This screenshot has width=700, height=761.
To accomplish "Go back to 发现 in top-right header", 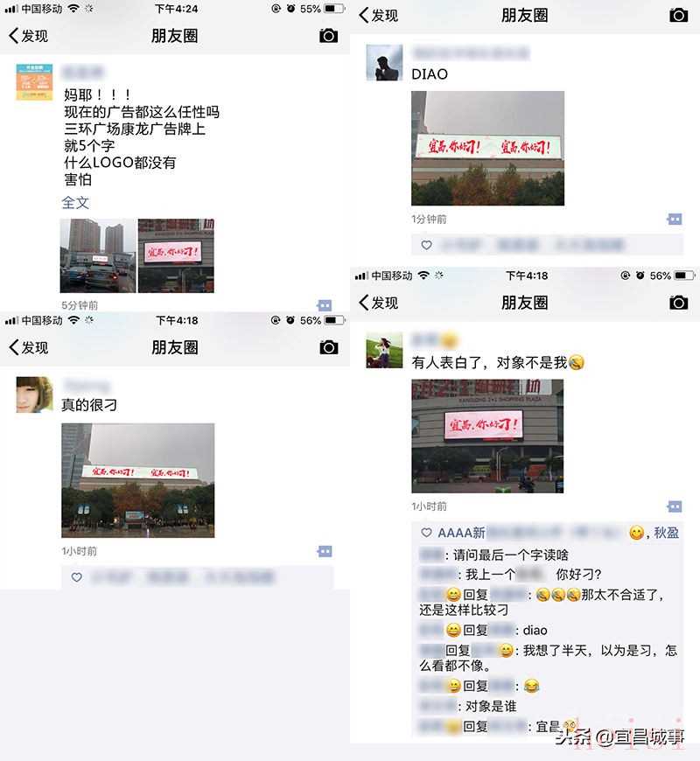I will tap(379, 16).
